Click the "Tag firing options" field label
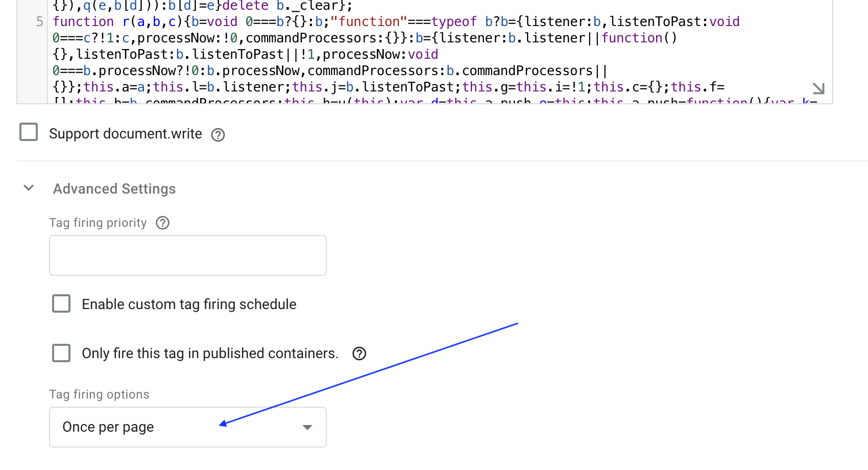 click(99, 394)
